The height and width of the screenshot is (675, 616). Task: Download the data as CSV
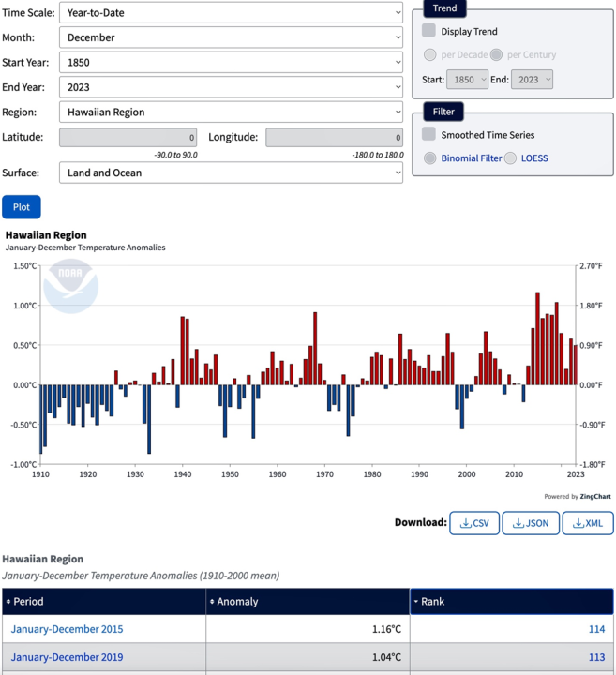(474, 523)
